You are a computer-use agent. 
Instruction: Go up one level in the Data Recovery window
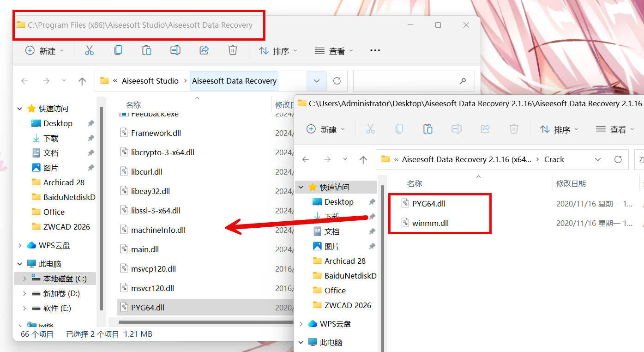point(82,81)
